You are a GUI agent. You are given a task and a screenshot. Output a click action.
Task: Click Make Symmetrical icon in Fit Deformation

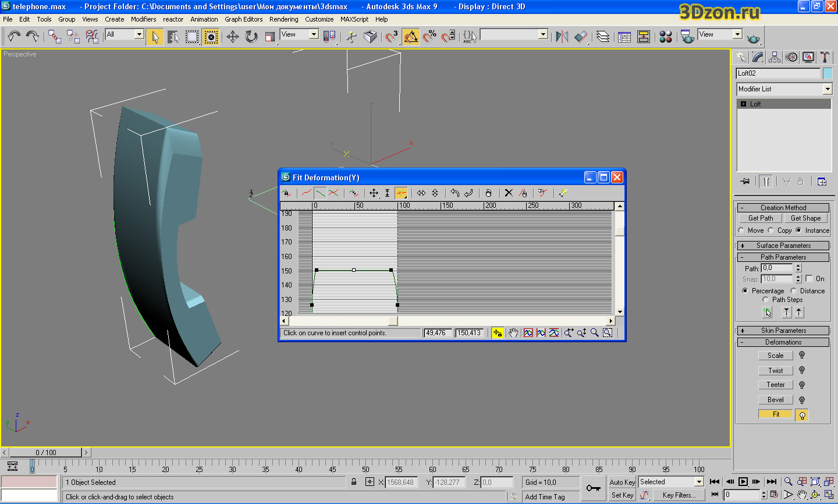(x=286, y=193)
